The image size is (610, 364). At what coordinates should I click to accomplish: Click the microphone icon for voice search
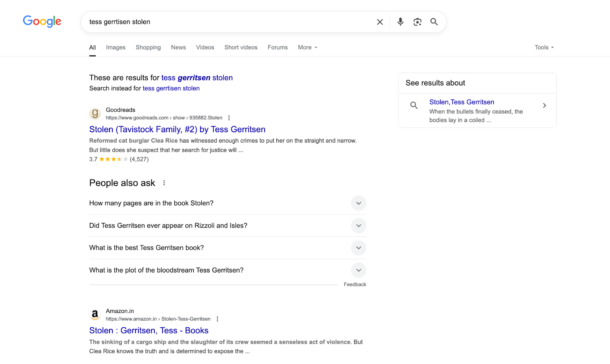400,22
